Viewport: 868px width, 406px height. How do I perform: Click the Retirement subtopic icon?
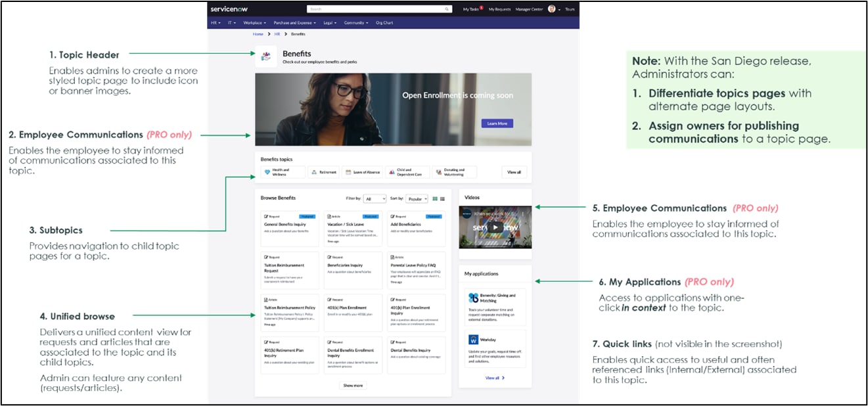tap(315, 171)
